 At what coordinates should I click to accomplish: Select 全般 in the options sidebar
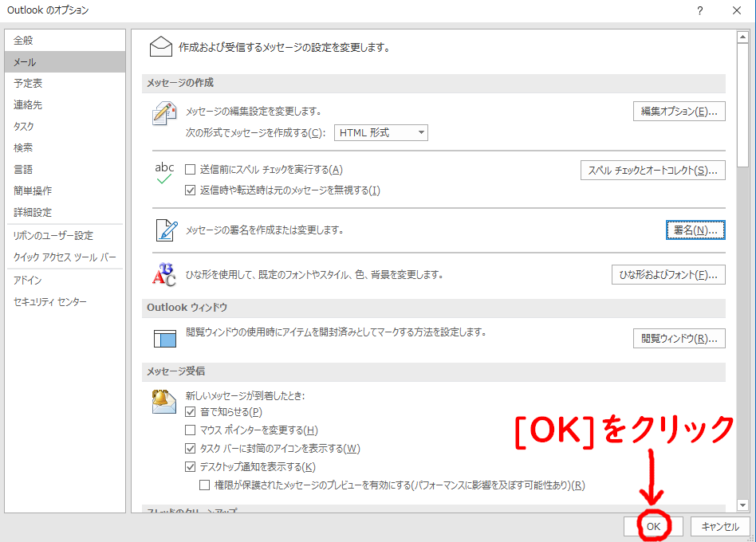[x=65, y=41]
